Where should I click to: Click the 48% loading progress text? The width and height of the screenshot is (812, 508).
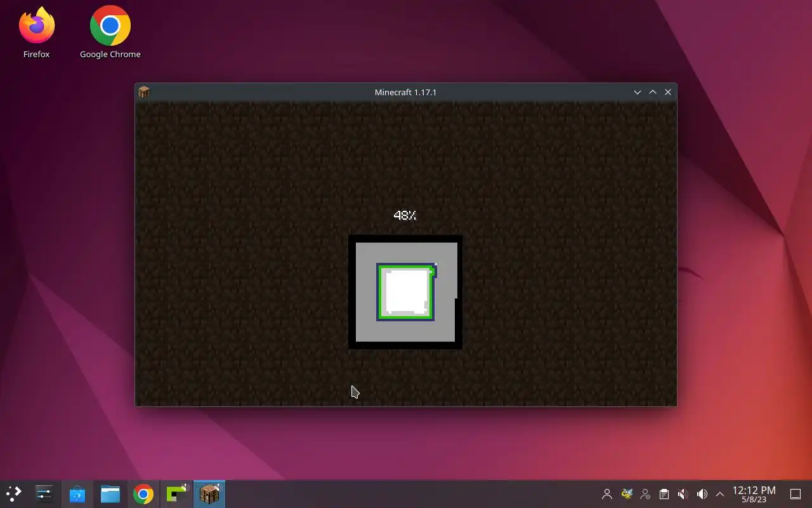pos(405,215)
